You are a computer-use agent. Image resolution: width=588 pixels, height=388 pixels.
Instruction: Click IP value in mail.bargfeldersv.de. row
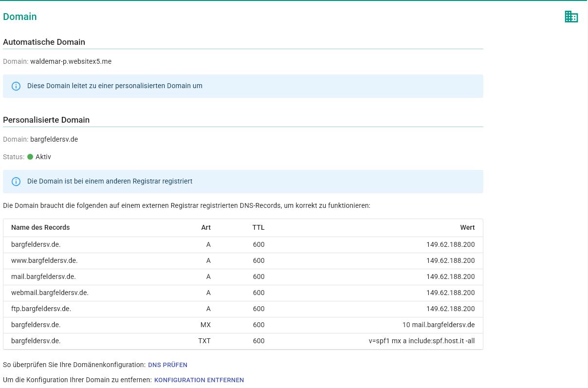coord(451,277)
